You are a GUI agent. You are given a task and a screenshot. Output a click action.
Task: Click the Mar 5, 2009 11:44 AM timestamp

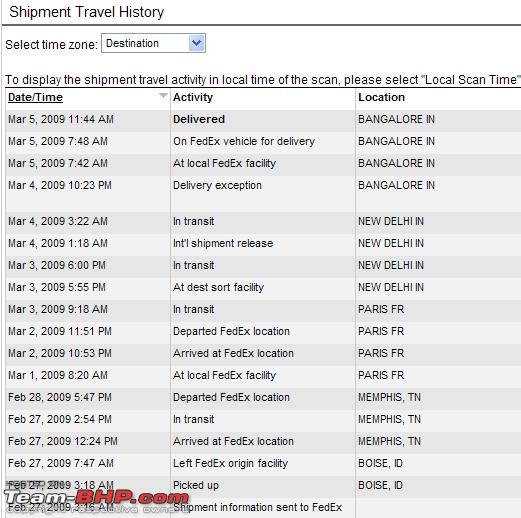click(61, 119)
